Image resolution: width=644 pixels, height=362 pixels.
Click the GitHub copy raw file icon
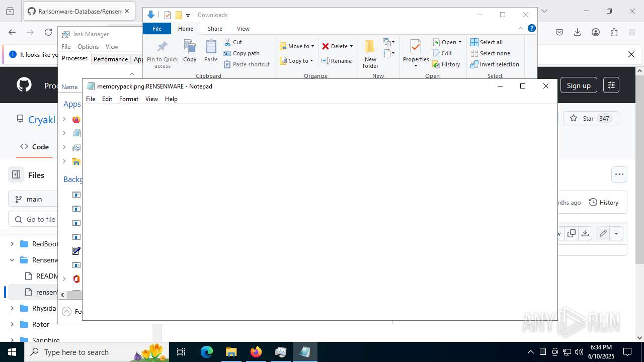click(x=572, y=233)
